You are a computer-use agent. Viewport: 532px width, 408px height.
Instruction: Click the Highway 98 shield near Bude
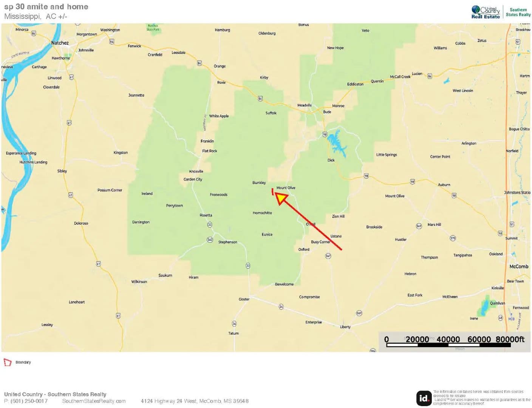(325, 134)
